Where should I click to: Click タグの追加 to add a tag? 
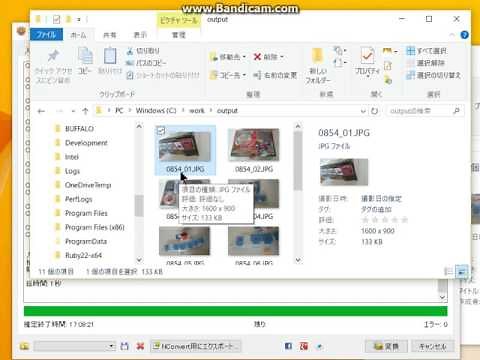[x=376, y=209]
